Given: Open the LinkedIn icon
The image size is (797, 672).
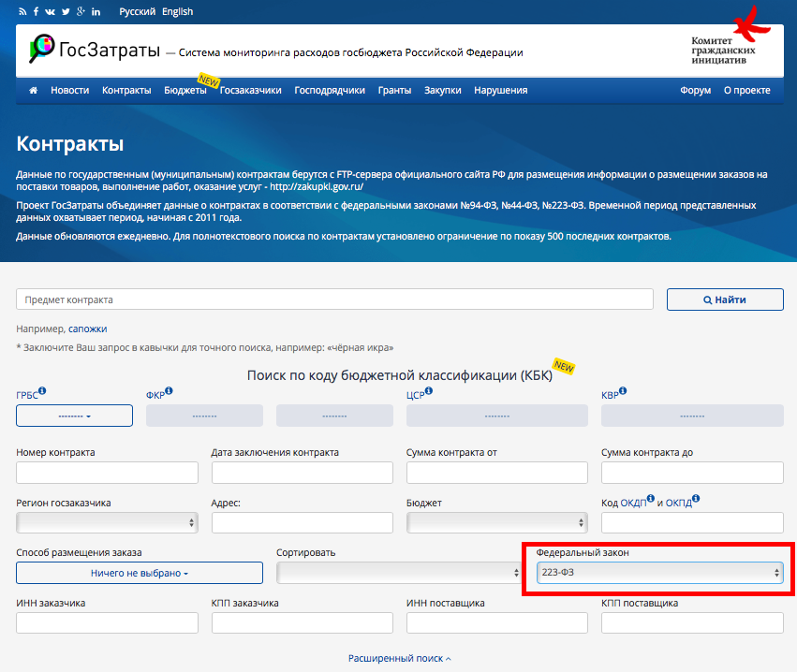Looking at the screenshot, I should pyautogui.click(x=96, y=11).
